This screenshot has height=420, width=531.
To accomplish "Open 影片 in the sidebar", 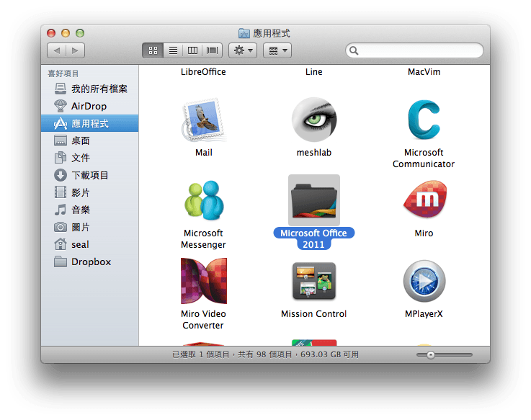I will [x=90, y=192].
